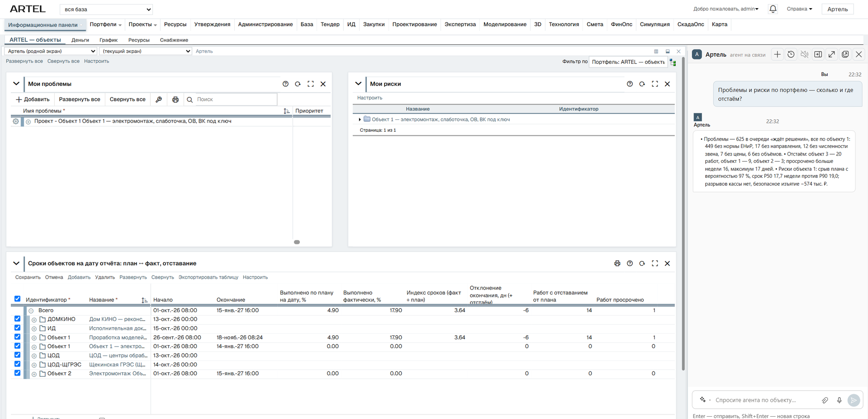Expand the Объект 1 folder in Мои риски

360,119
